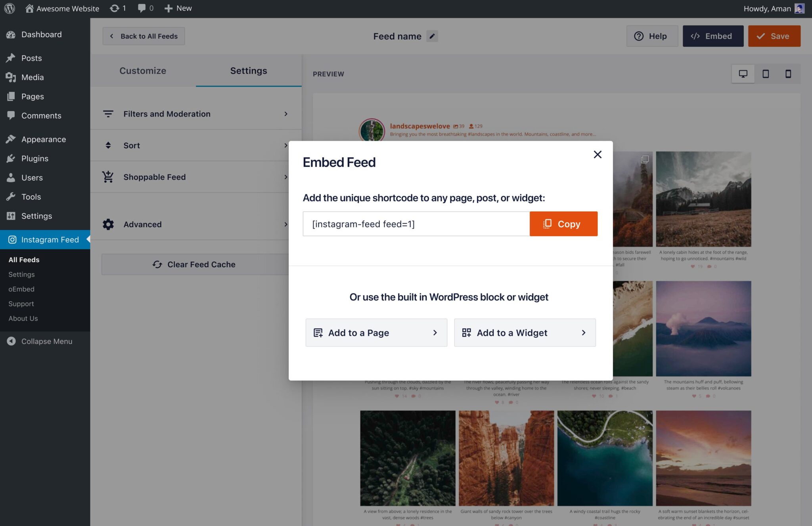Copy the feed shortcode
Screen dimensions: 812x526
pos(563,224)
